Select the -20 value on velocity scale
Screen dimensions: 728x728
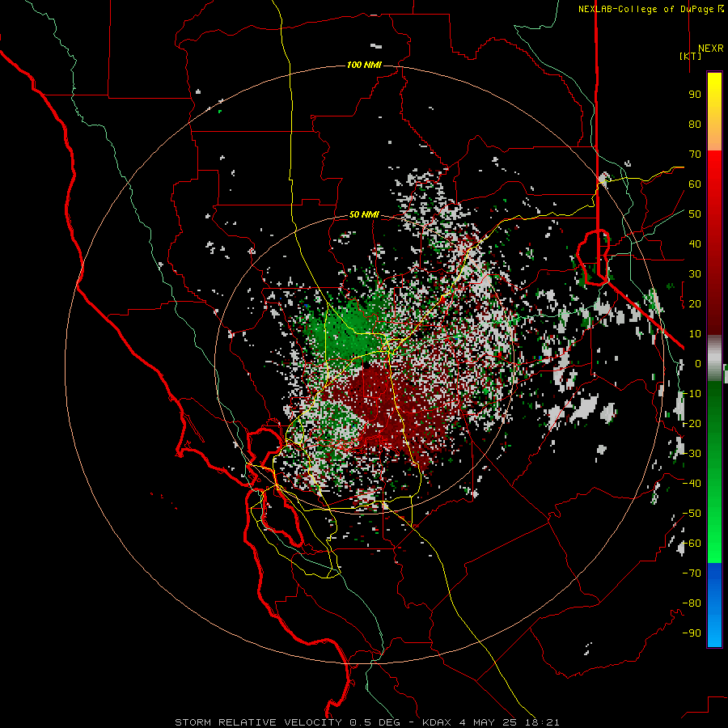coord(692,423)
